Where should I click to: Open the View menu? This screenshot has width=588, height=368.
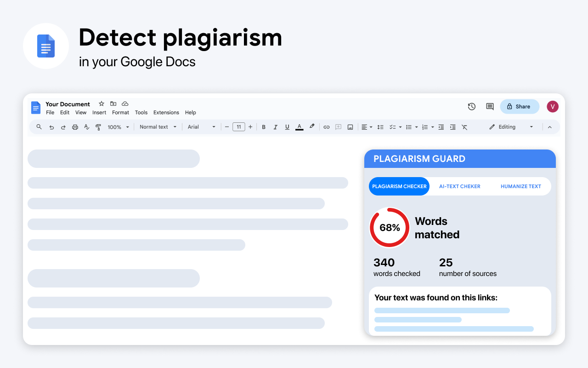(x=81, y=113)
